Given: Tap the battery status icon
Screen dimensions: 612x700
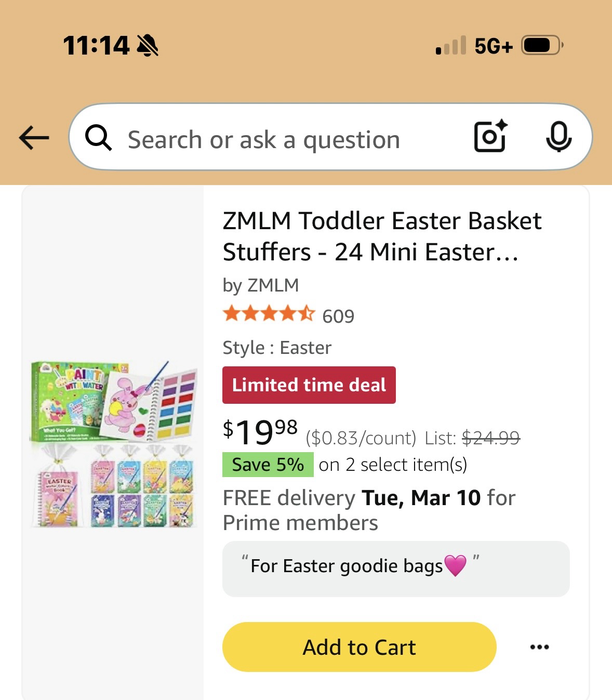Looking at the screenshot, I should (x=541, y=46).
